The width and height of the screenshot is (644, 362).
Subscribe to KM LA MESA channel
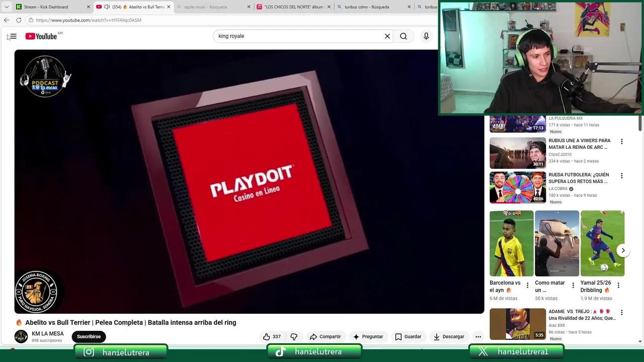pyautogui.click(x=89, y=337)
